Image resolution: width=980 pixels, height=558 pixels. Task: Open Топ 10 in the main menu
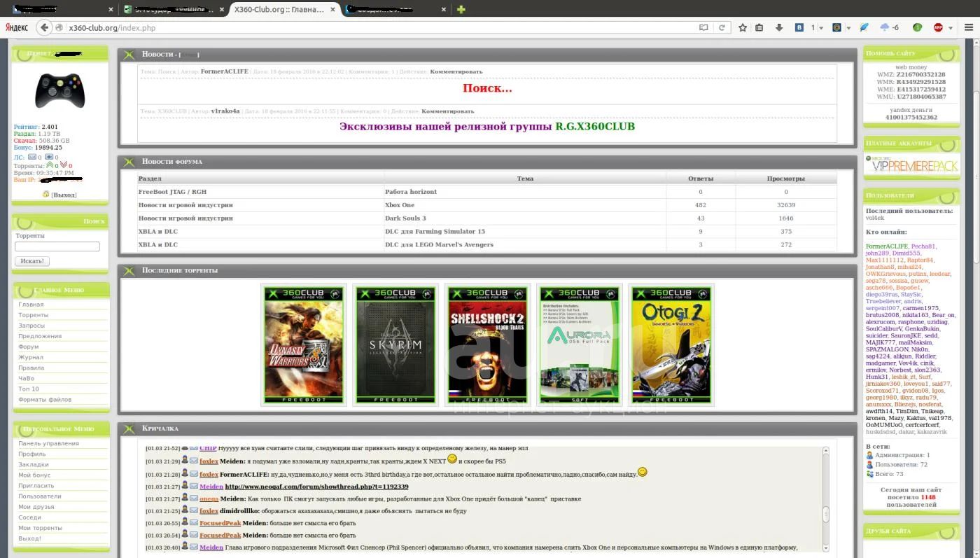coord(29,389)
